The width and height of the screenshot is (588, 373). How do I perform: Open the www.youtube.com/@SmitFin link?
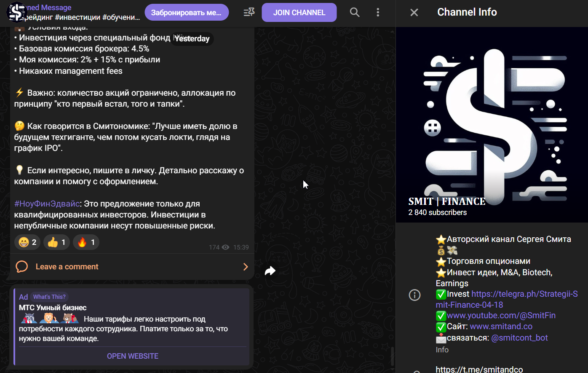coord(501,316)
